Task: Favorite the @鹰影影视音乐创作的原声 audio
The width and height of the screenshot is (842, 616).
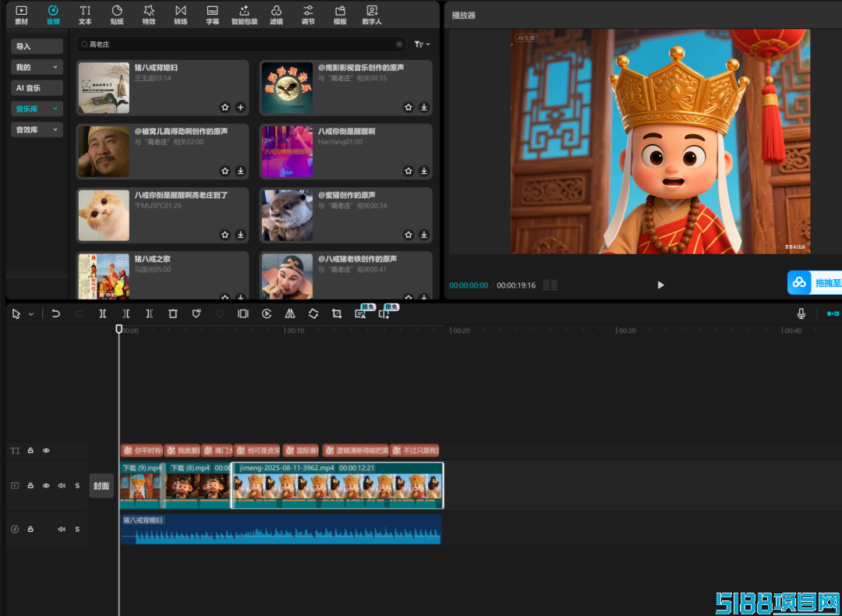Action: pos(409,108)
